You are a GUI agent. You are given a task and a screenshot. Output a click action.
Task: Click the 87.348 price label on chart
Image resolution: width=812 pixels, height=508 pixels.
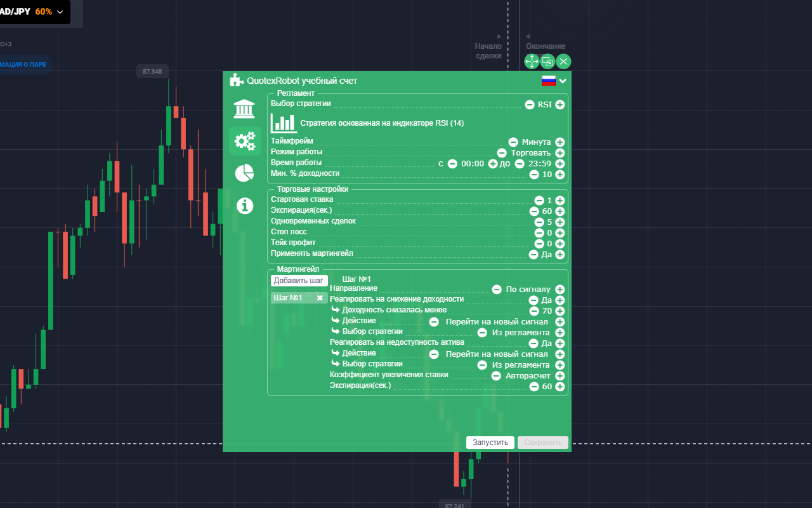pos(152,72)
